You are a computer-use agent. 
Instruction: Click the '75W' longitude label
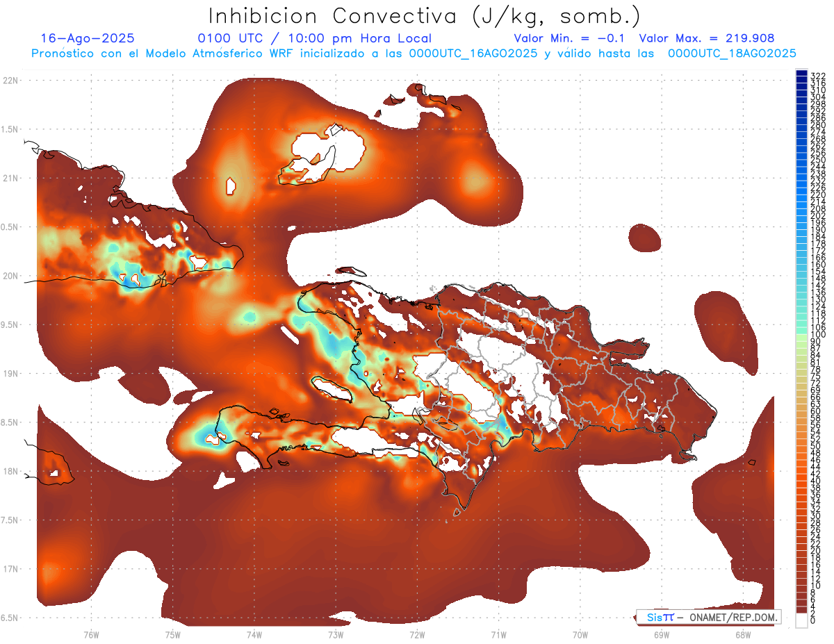[x=172, y=634]
